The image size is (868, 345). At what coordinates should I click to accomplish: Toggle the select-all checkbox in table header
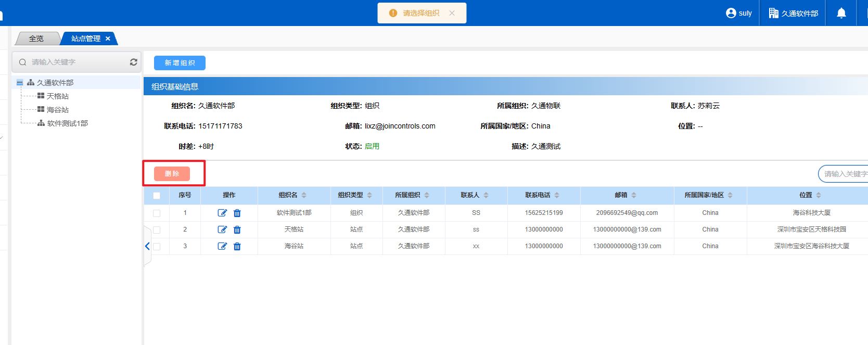[157, 196]
